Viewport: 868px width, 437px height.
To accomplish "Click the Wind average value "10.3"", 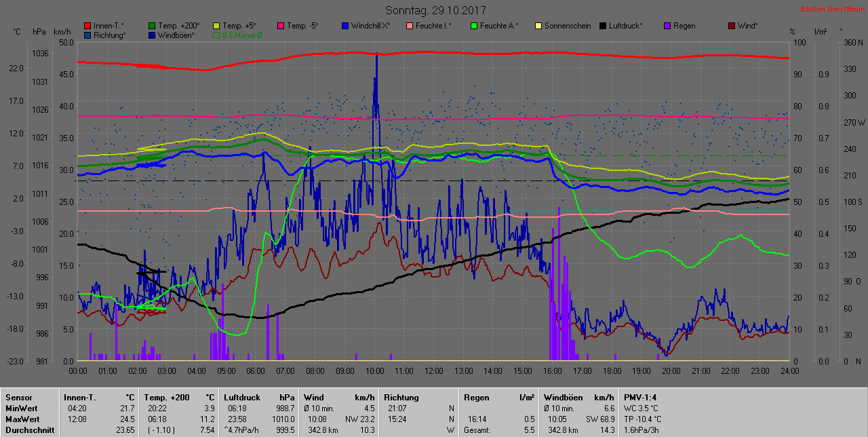I will point(367,430).
